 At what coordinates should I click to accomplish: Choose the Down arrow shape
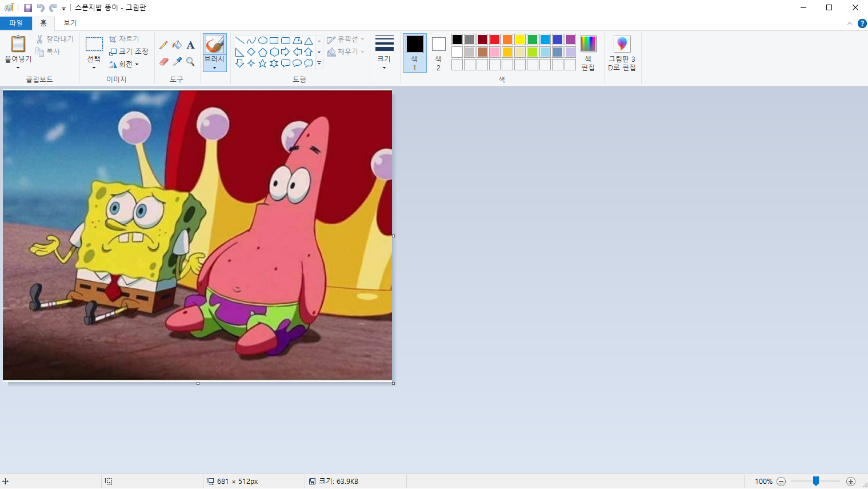240,63
